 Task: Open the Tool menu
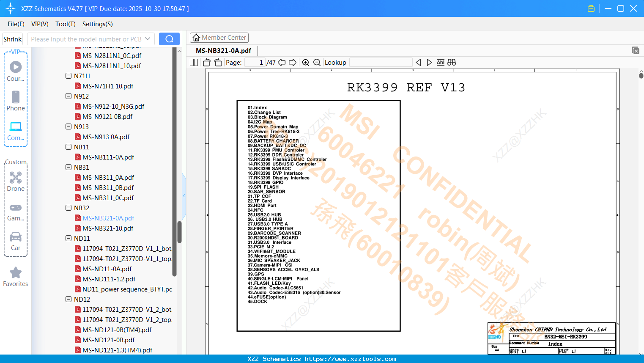[65, 24]
